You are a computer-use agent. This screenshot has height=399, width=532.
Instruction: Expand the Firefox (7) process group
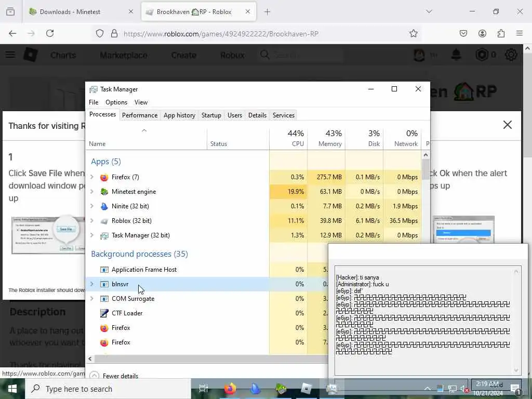(x=92, y=177)
